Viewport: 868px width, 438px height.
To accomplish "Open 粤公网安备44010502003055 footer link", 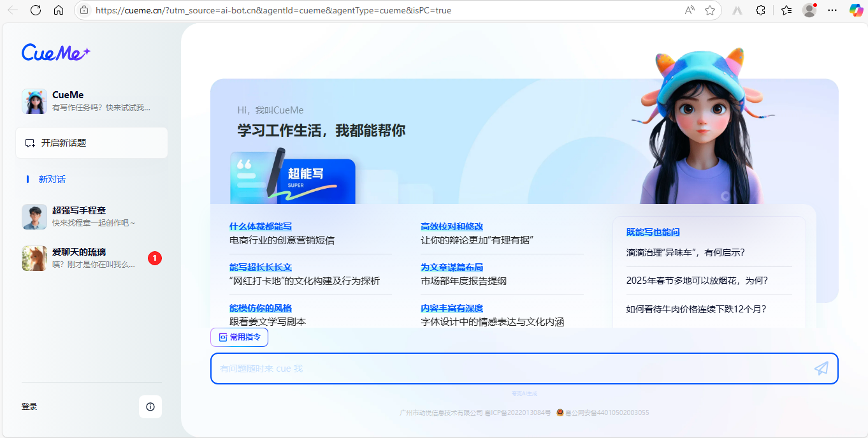I will pyautogui.click(x=607, y=412).
